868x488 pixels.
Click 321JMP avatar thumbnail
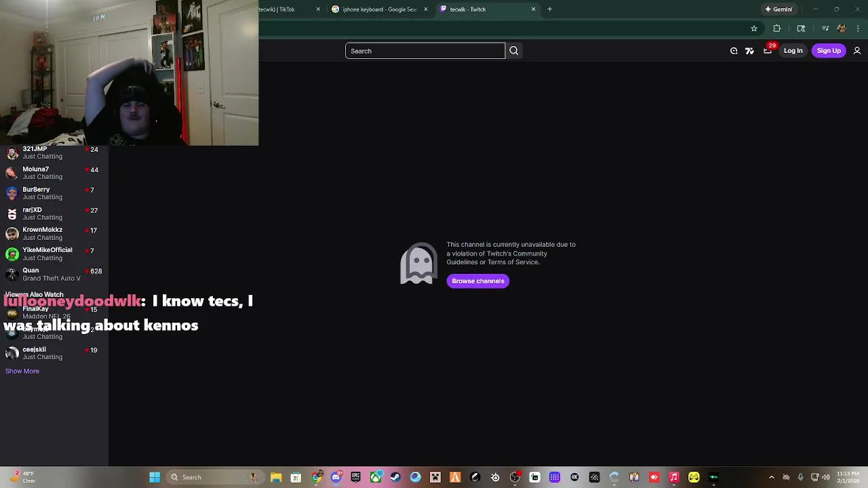click(12, 153)
